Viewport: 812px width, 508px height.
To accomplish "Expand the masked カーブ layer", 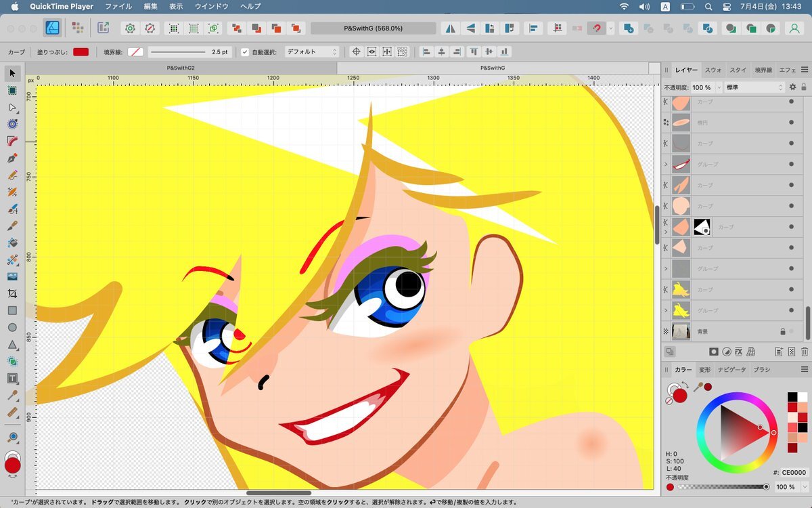I will click(x=666, y=232).
